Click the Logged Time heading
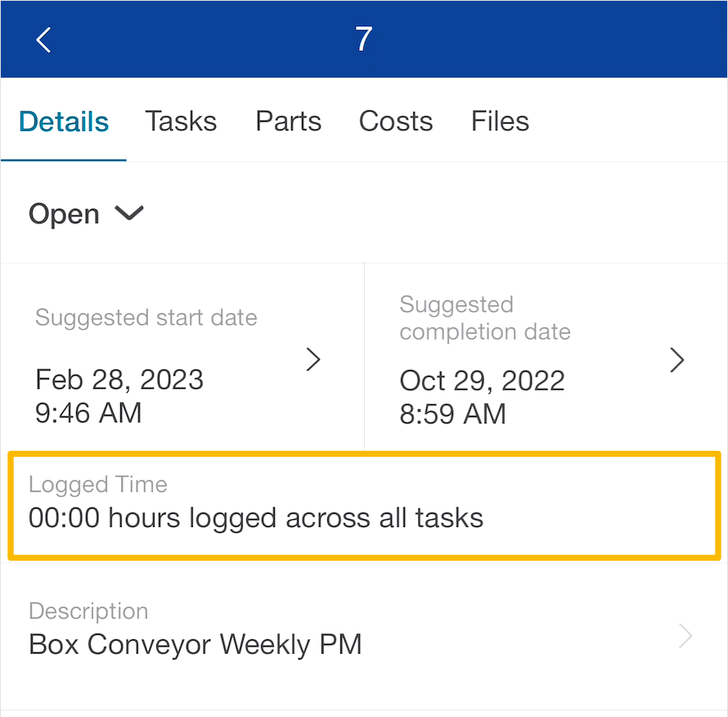The width and height of the screenshot is (728, 717). point(98,485)
